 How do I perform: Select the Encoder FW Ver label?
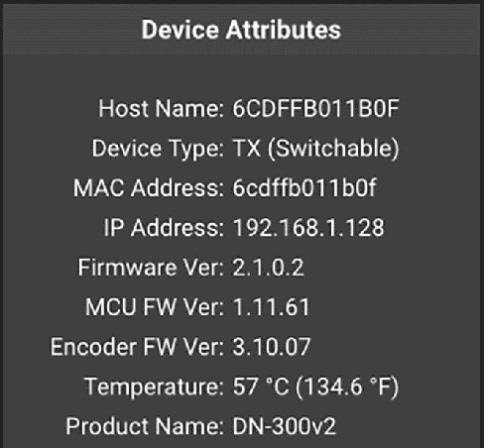coord(137,347)
